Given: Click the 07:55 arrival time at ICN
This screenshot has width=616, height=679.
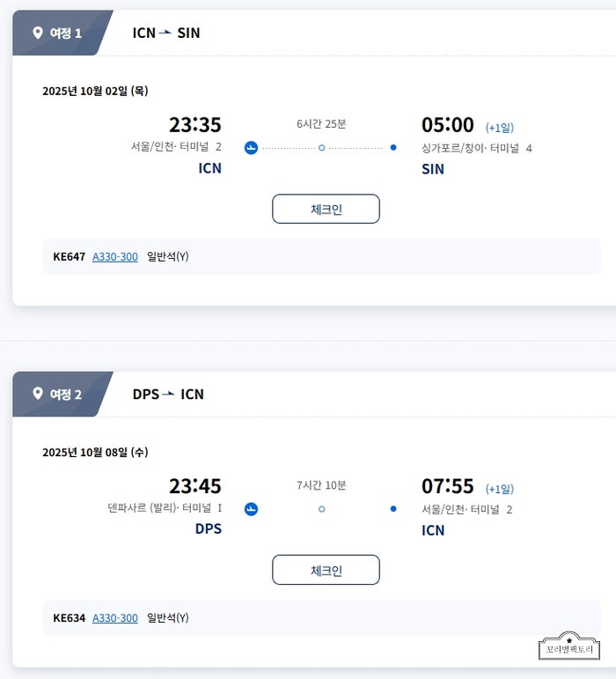Looking at the screenshot, I should click(447, 486).
